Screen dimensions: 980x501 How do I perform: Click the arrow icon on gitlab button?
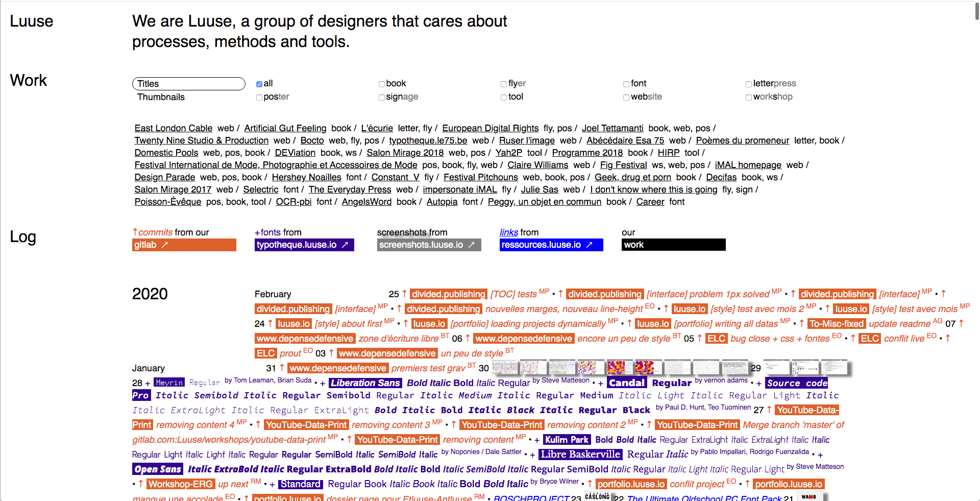[165, 245]
